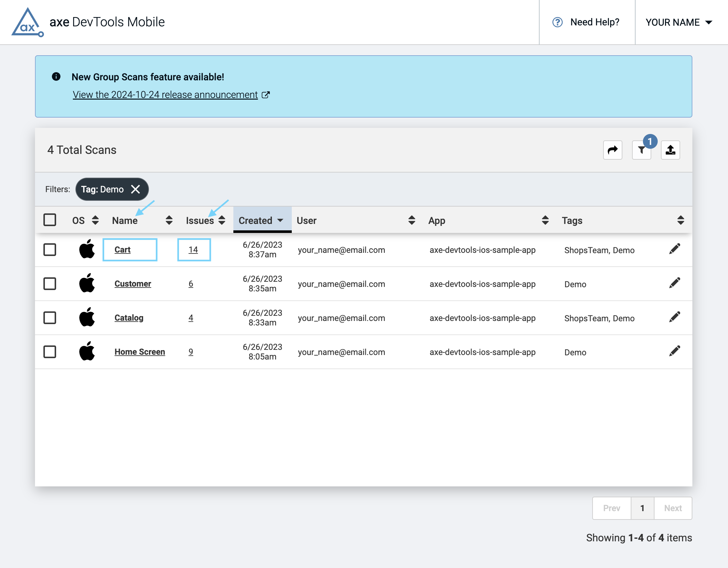Click the upload scan icon button
728x568 pixels.
pyautogui.click(x=670, y=150)
